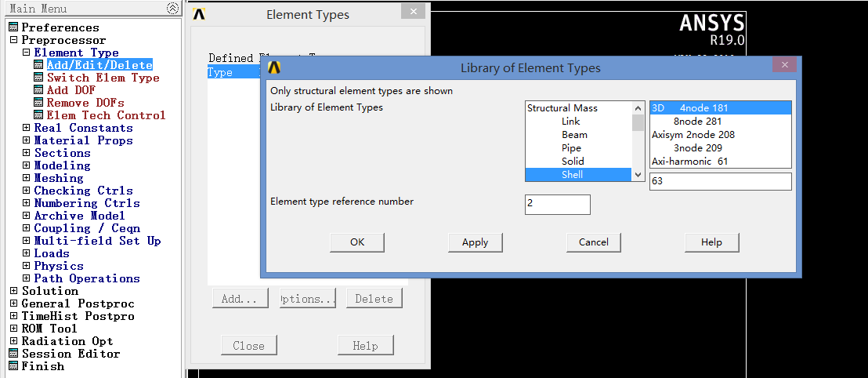Click the Add DOF item icon
Viewport: 868px width, 378px height.
[x=38, y=89]
